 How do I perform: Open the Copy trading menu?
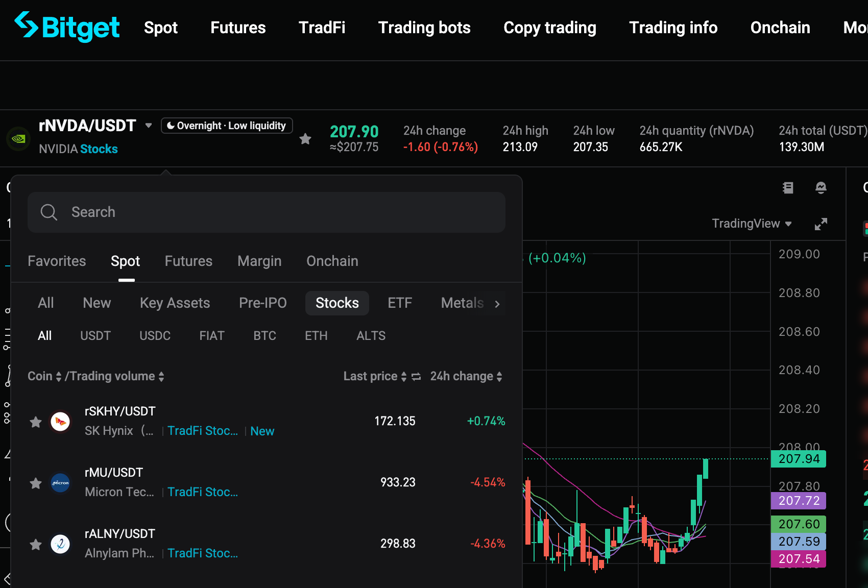[550, 28]
